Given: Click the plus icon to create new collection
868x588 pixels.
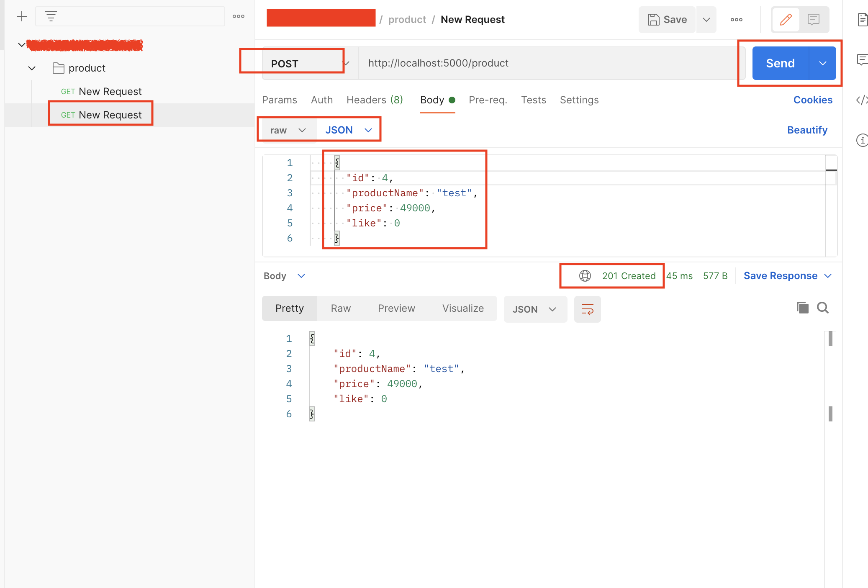Looking at the screenshot, I should 22,16.
